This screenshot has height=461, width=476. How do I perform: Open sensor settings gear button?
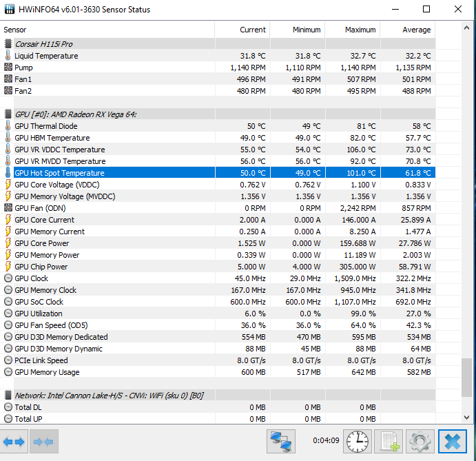coord(420,441)
